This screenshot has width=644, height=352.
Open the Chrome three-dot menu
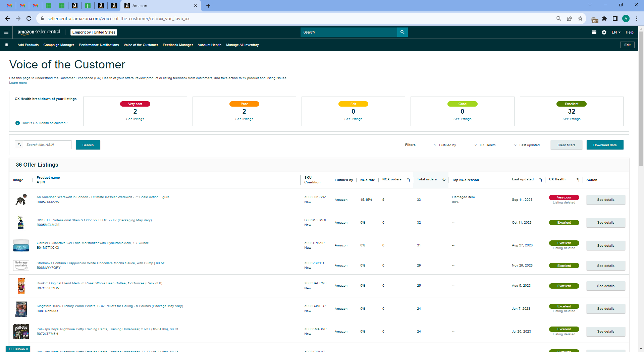tap(637, 18)
